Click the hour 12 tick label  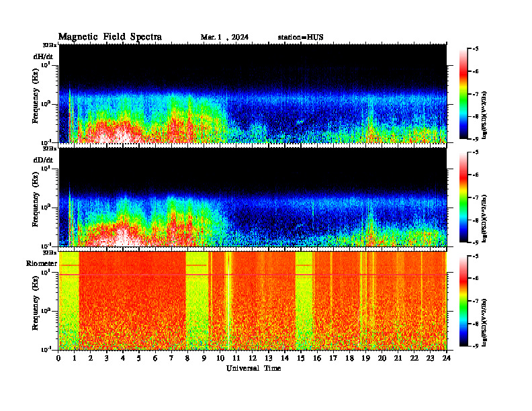click(253, 359)
